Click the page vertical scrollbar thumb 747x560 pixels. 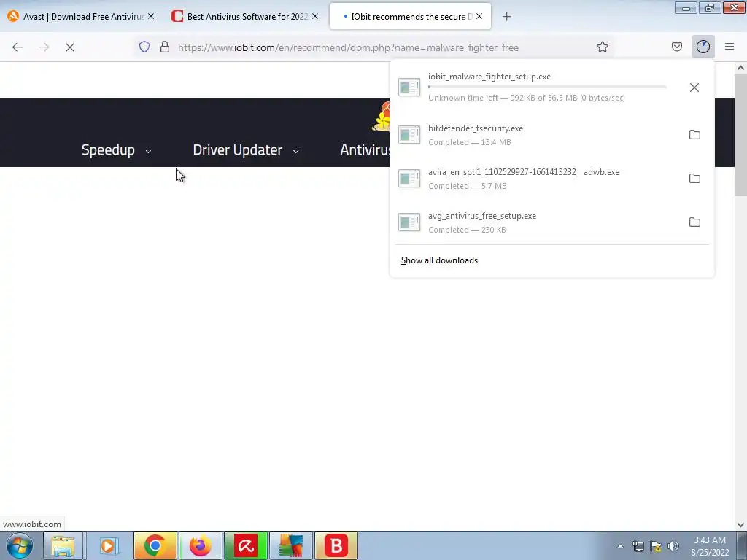(740, 135)
